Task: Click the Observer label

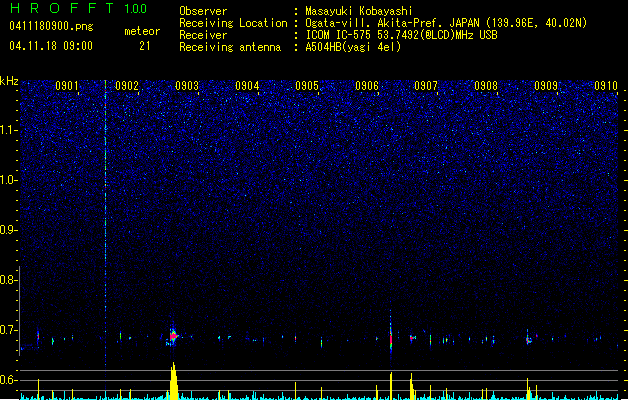Action: pos(203,11)
